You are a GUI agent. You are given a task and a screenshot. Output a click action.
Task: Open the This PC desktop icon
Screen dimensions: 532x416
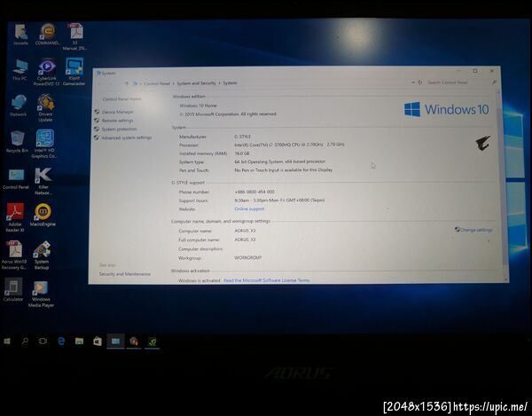click(x=20, y=69)
